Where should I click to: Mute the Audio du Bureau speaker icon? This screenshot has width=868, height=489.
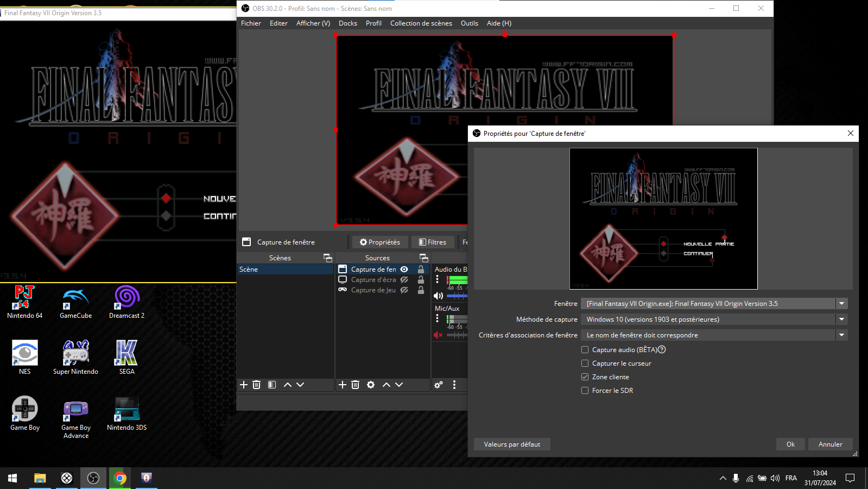click(x=438, y=296)
